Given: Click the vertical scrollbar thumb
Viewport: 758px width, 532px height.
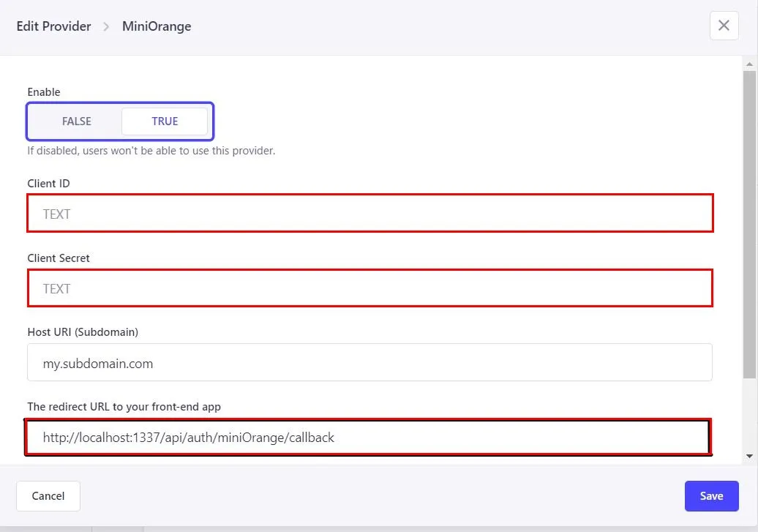Looking at the screenshot, I should (x=749, y=225).
